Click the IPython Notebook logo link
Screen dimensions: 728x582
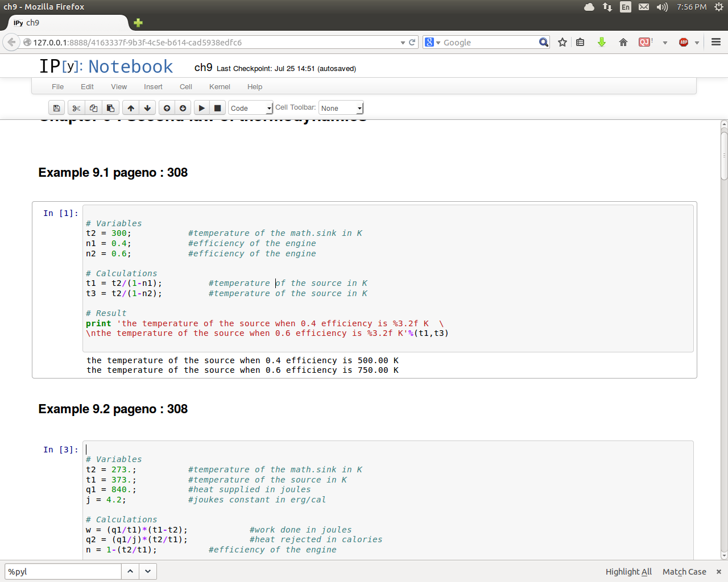[x=106, y=66]
